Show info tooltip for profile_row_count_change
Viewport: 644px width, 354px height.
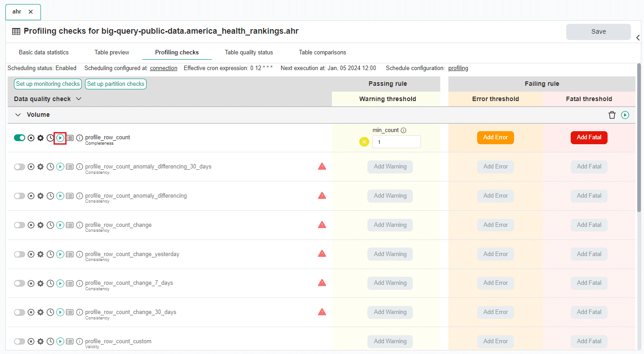point(80,225)
